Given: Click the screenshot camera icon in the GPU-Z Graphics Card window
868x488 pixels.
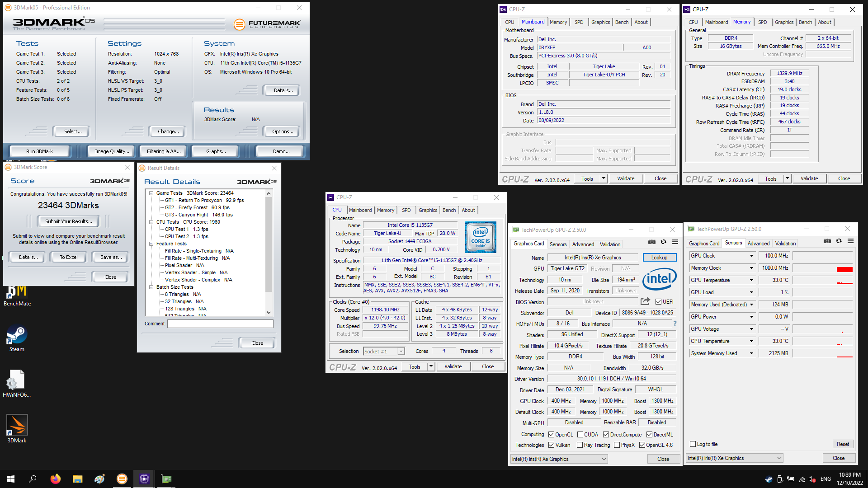Looking at the screenshot, I should 651,242.
